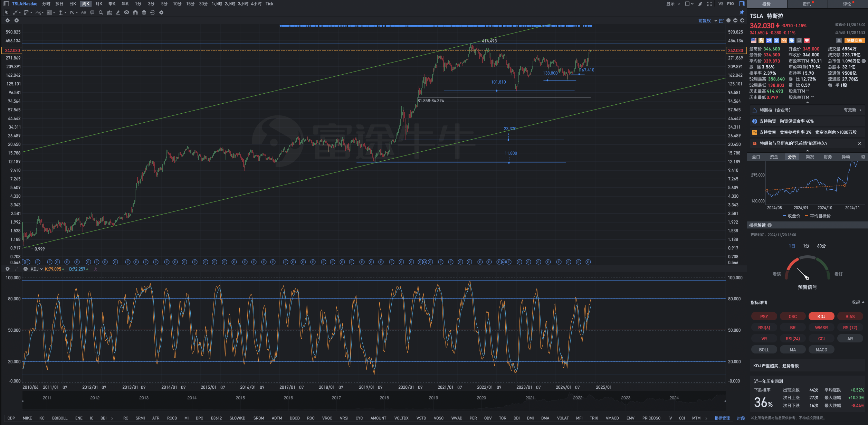This screenshot has width=868, height=425.
Task: Open KDJ indicator dropdown
Action: point(37,269)
